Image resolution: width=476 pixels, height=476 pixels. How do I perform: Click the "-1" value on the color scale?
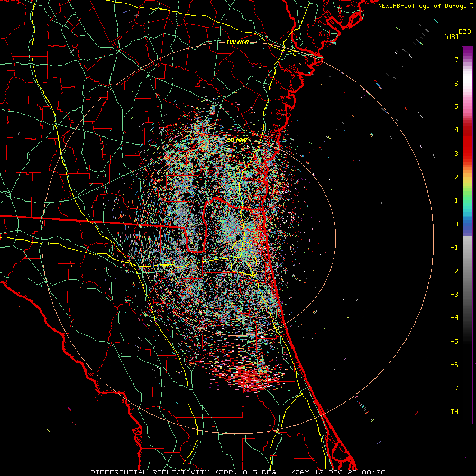click(454, 248)
